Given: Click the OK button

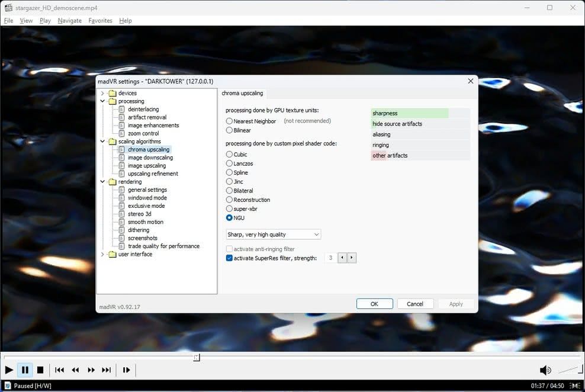Looking at the screenshot, I should point(374,304).
